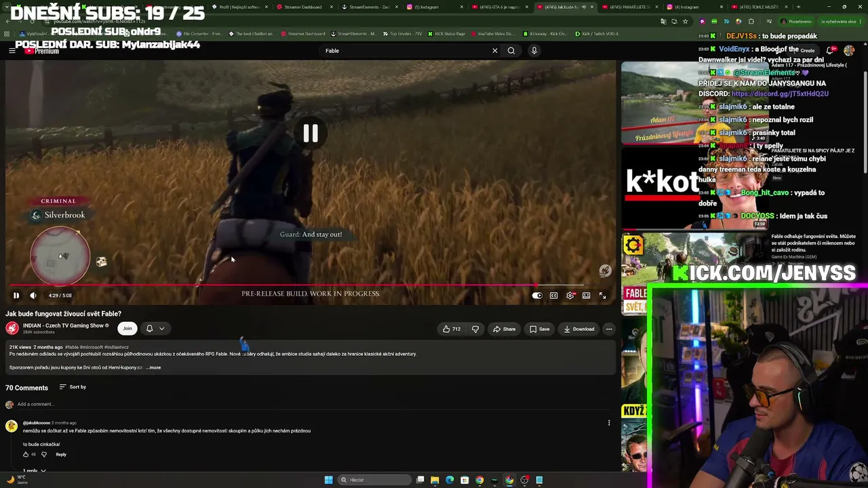Open the 'File Converter' bookmark

point(199,33)
